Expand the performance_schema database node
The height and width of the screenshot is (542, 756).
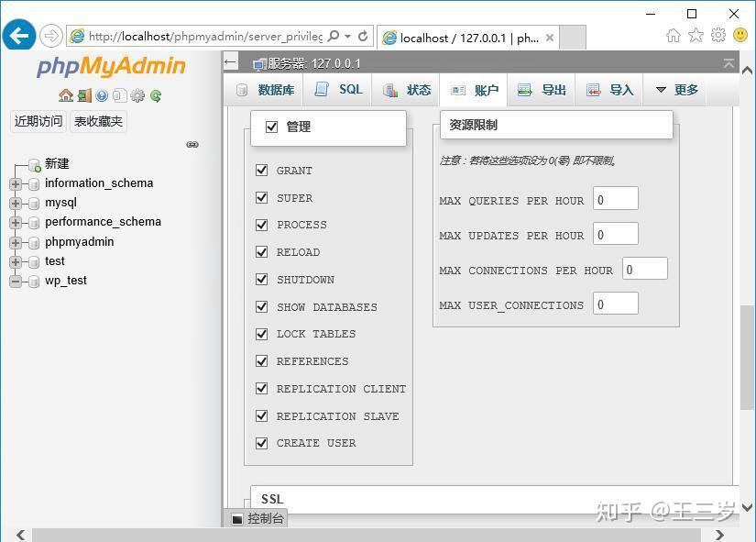click(x=16, y=223)
